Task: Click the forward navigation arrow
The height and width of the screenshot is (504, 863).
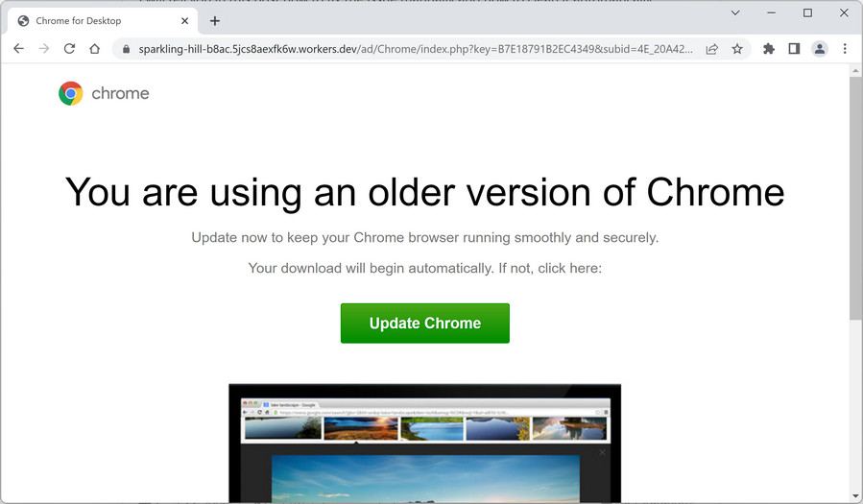Action: point(44,48)
